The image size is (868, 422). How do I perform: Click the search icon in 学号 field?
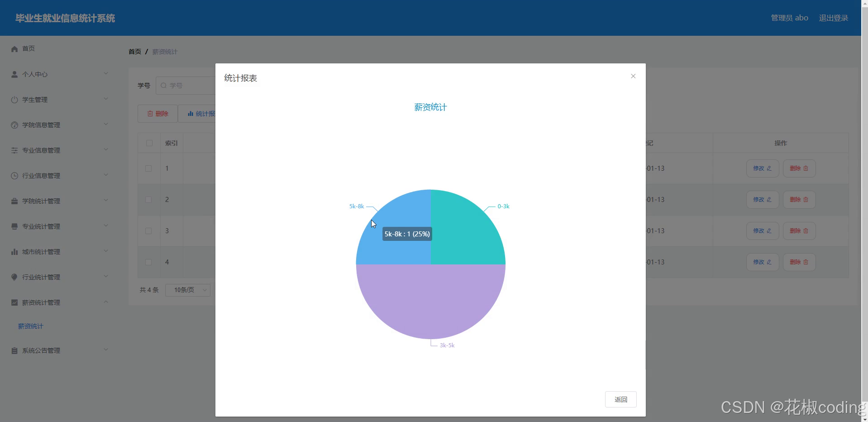(164, 86)
